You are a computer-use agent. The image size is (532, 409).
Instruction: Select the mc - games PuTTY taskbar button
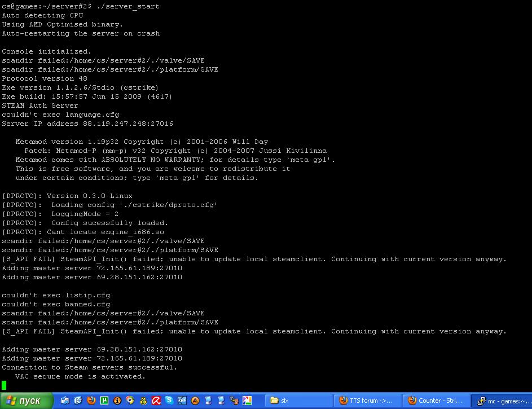pos(502,401)
